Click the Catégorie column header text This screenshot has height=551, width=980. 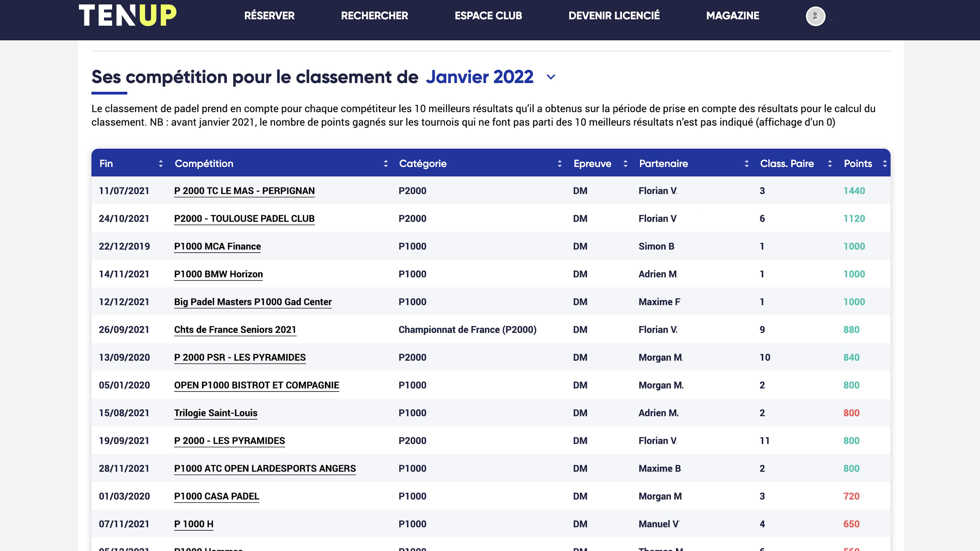pyautogui.click(x=423, y=164)
